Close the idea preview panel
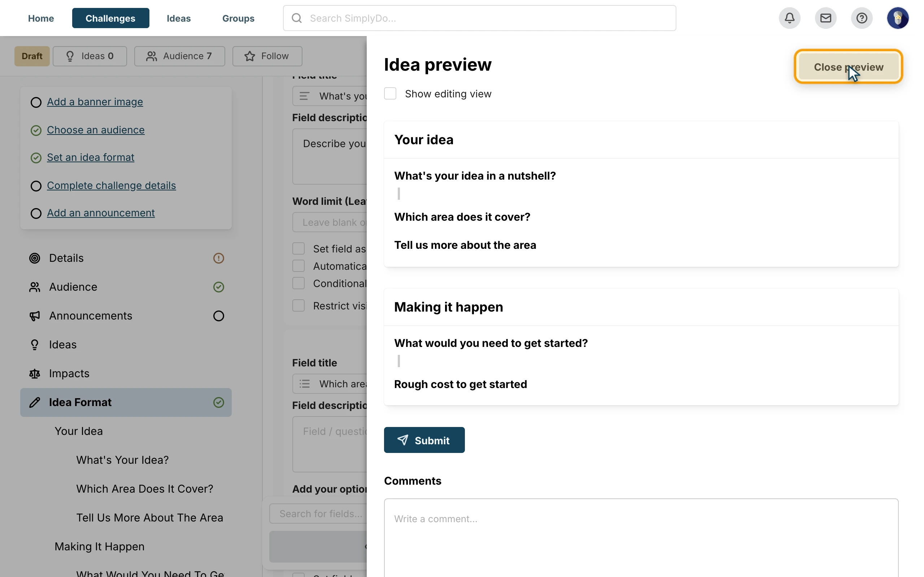The width and height of the screenshot is (924, 577). point(849,67)
